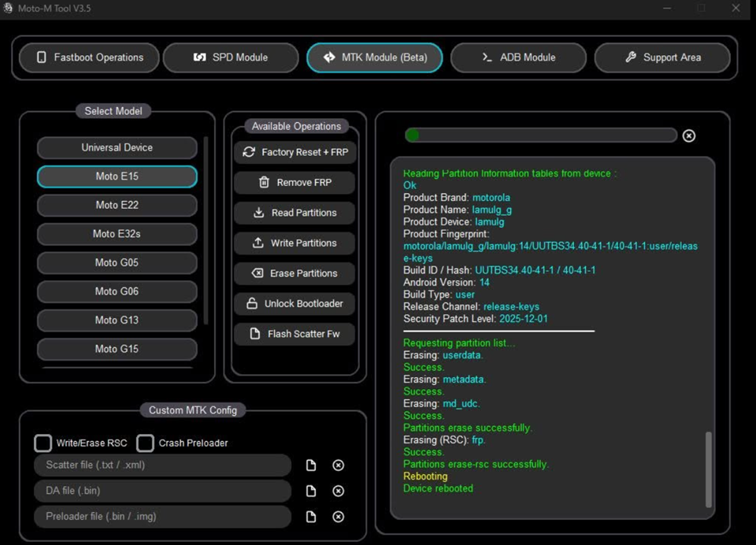Go to the Support Area tab

662,57
